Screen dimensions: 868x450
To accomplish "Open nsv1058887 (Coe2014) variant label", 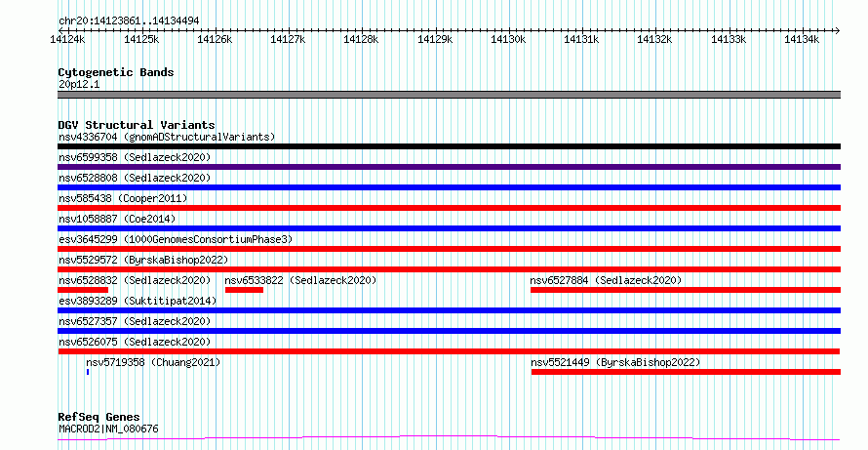I will tap(117, 219).
